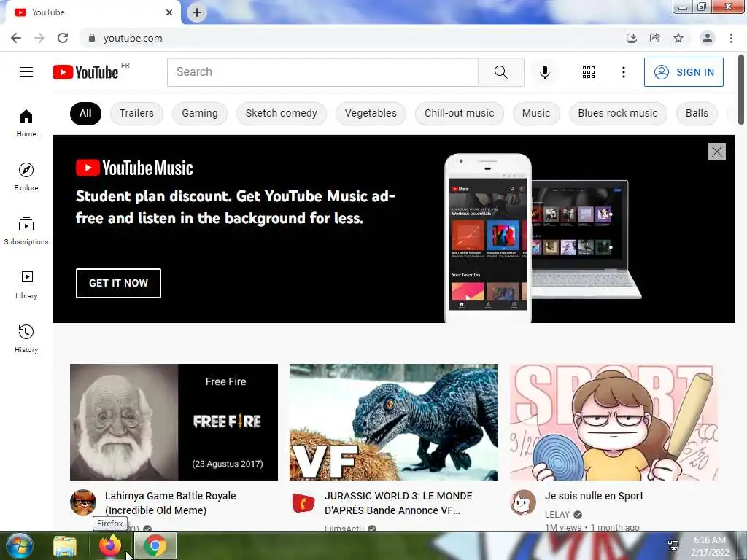
Task: Close the YouTube Music banner ad
Action: [x=716, y=152]
